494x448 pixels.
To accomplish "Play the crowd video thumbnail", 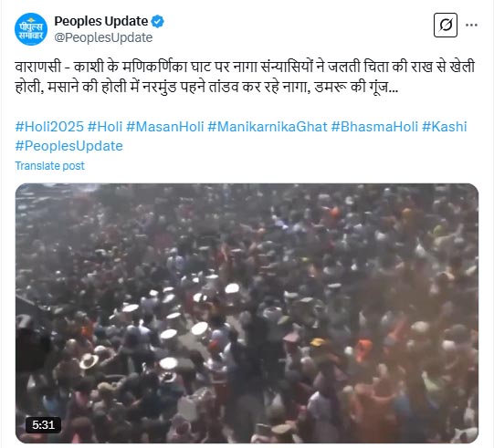I will [x=247, y=313].
